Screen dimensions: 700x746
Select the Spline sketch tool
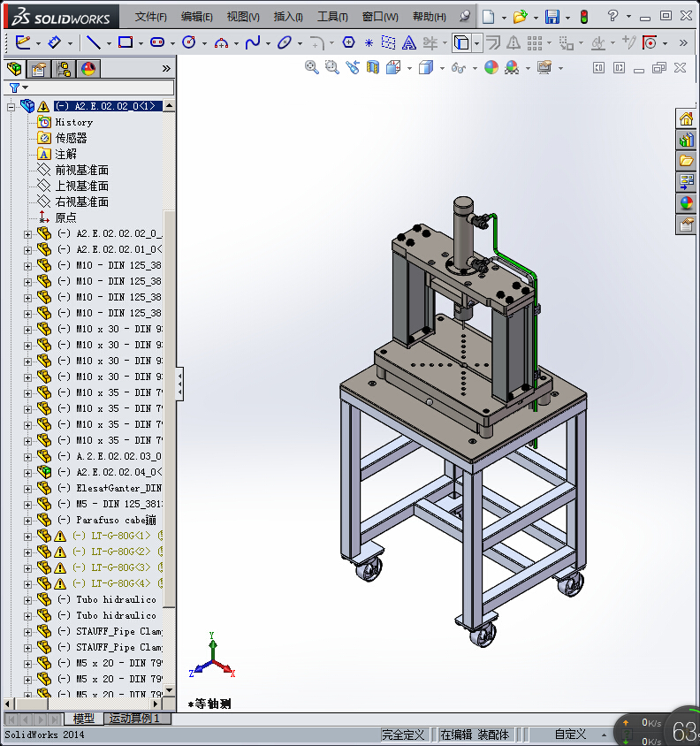click(252, 42)
